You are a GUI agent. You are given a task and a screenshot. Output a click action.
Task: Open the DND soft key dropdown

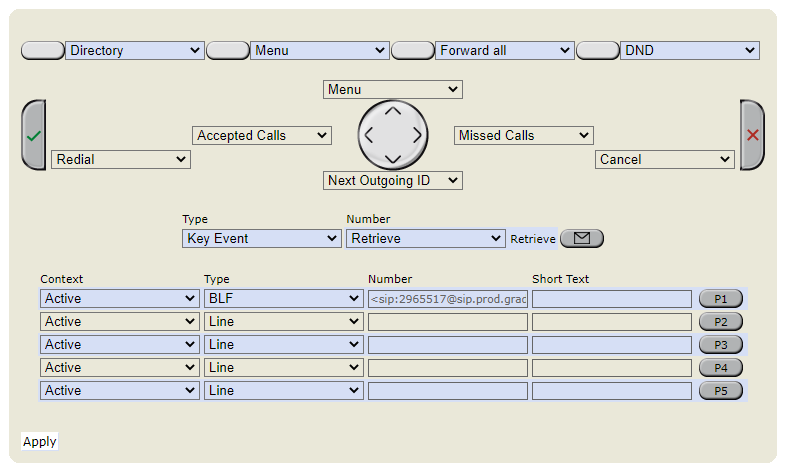pos(690,50)
